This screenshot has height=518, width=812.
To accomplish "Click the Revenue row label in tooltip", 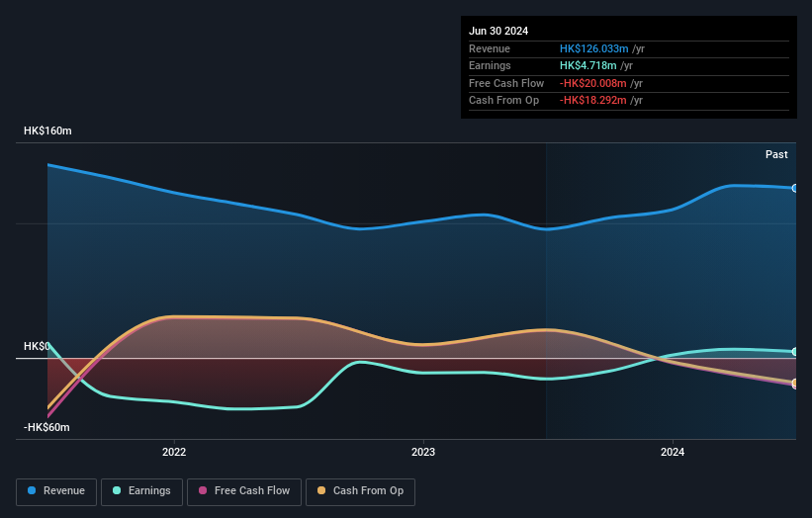I will pyautogui.click(x=490, y=48).
